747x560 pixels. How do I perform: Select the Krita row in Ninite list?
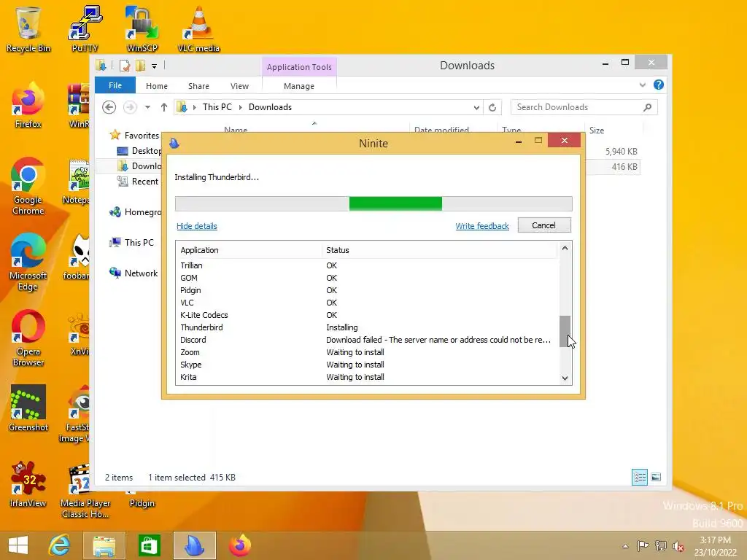(367, 377)
